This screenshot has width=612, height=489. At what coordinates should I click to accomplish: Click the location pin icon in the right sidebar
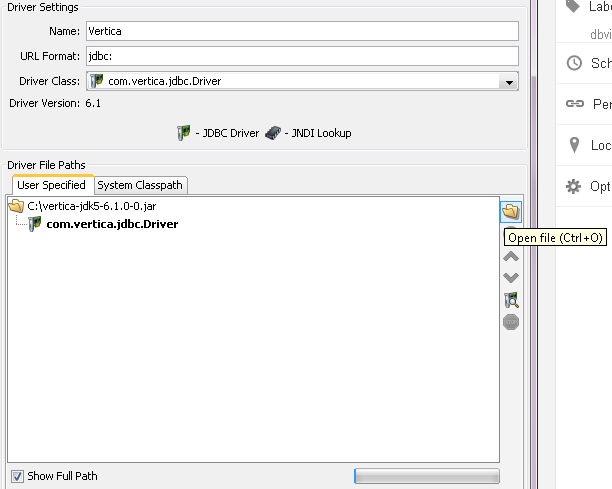pyautogui.click(x=574, y=145)
